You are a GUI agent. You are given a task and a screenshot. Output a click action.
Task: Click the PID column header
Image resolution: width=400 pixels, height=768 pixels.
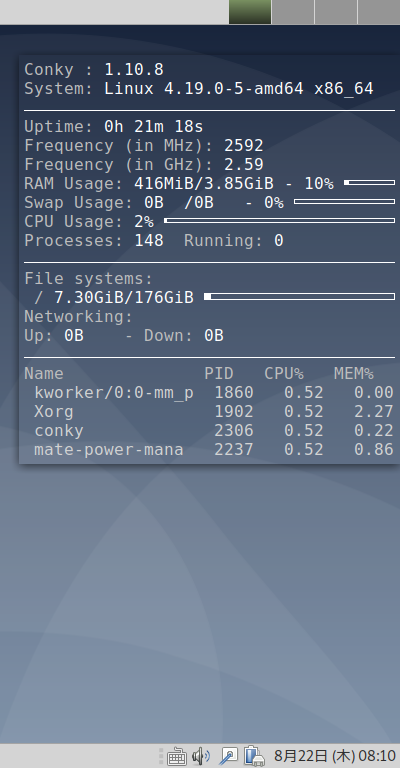[219, 374]
